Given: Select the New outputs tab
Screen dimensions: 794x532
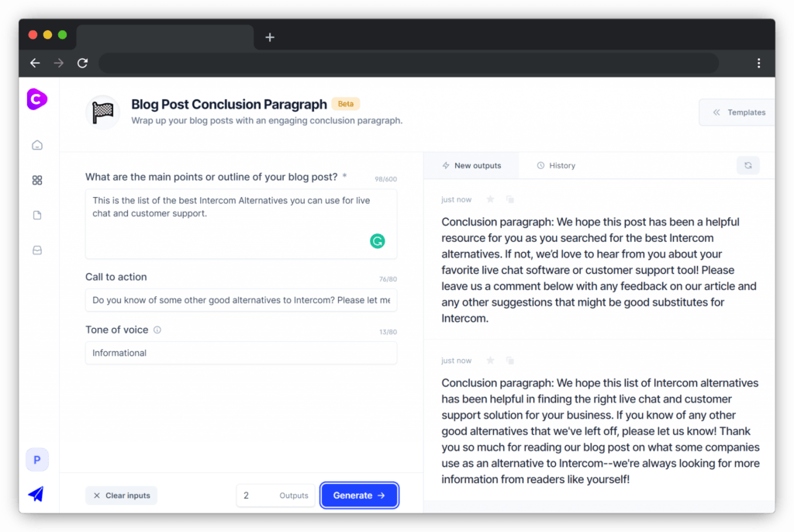Looking at the screenshot, I should [x=471, y=166].
